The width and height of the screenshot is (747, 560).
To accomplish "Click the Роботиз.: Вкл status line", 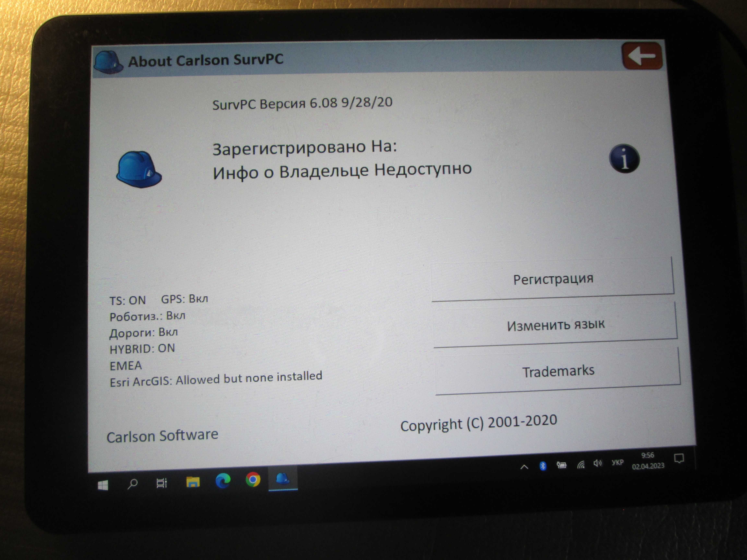I will point(148,316).
